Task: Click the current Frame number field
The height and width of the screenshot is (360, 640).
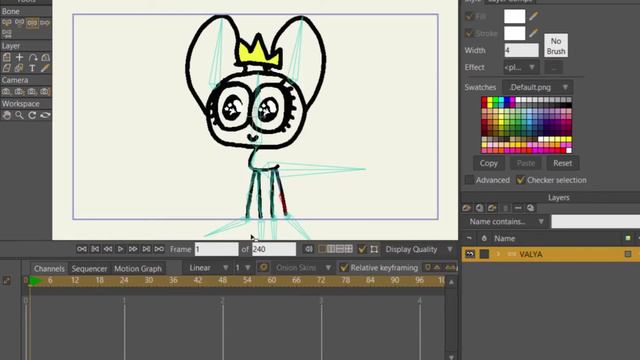Action: click(x=216, y=249)
